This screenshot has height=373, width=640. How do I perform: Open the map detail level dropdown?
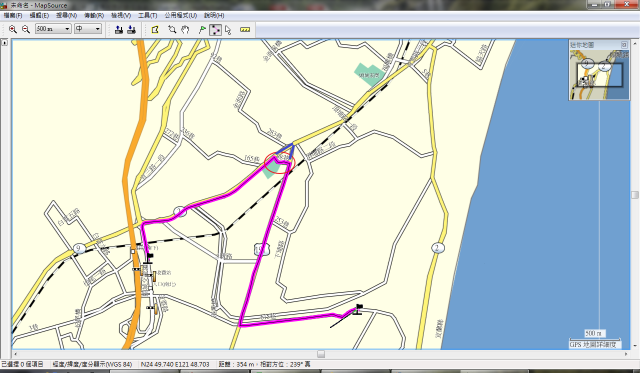coord(88,29)
